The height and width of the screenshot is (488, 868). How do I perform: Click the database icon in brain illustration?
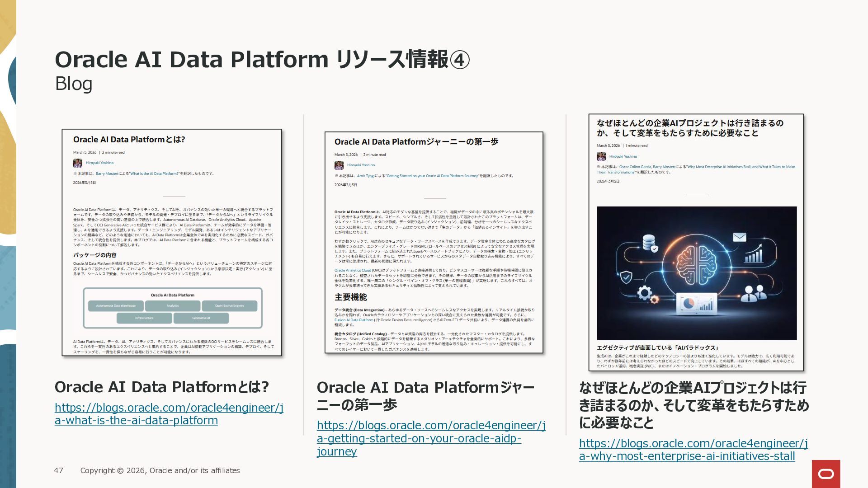click(649, 243)
